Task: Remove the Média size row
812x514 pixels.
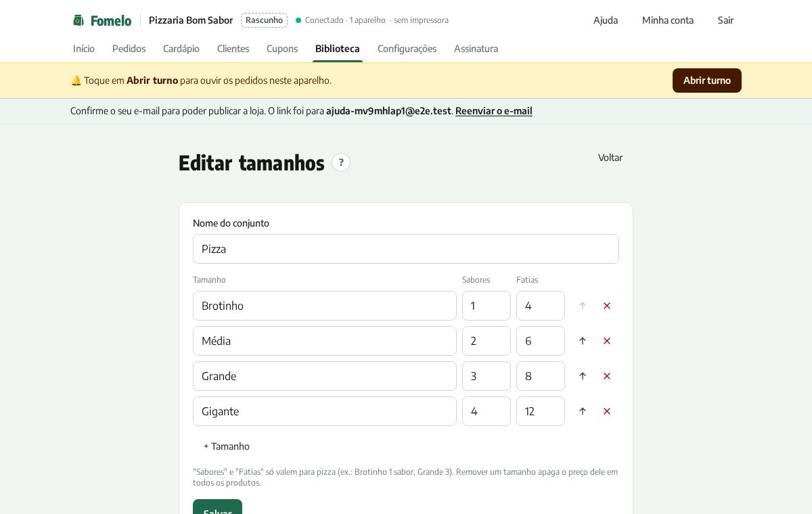Action: pyautogui.click(x=607, y=341)
